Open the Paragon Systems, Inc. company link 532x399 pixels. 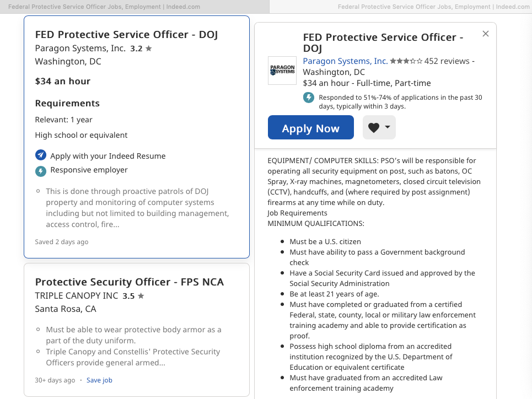(345, 61)
